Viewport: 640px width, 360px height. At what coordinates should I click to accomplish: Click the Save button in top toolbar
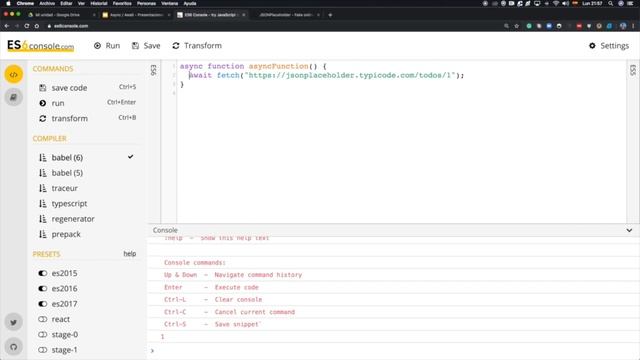pyautogui.click(x=146, y=46)
